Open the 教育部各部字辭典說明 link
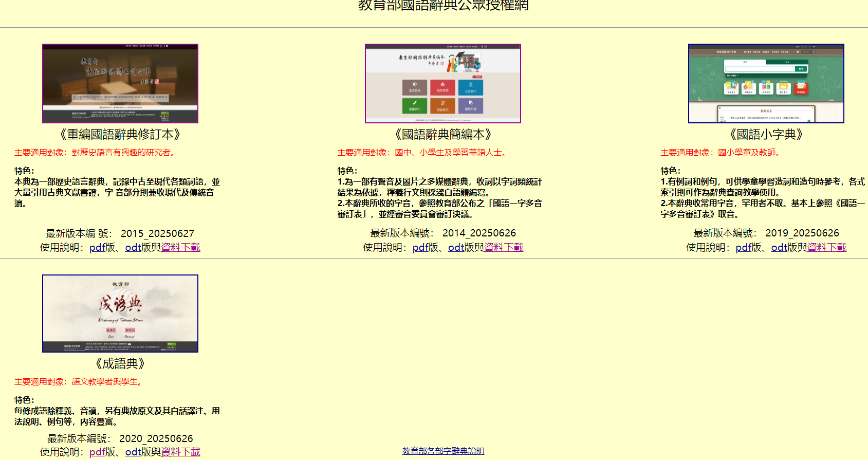Image resolution: width=868 pixels, height=460 pixels. coord(443,451)
